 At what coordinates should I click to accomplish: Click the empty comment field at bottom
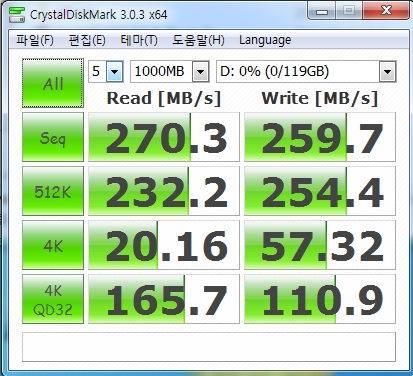tap(209, 347)
